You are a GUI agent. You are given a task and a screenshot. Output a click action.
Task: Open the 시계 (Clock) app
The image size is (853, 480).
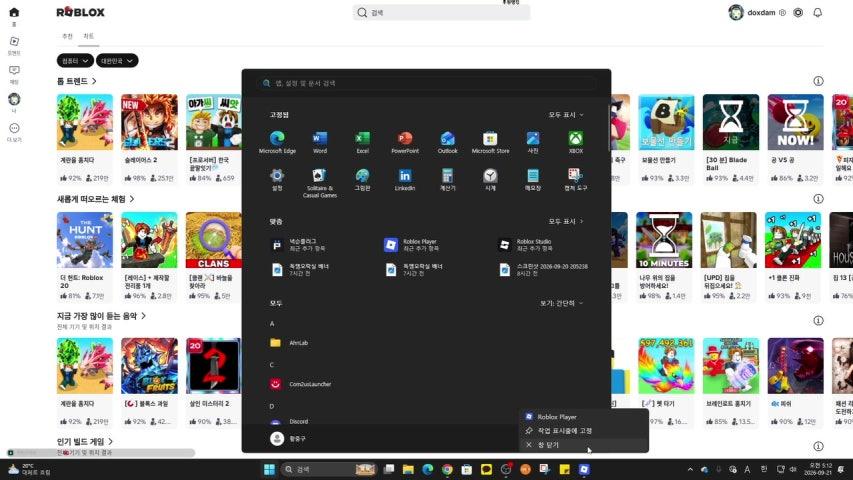[490, 180]
